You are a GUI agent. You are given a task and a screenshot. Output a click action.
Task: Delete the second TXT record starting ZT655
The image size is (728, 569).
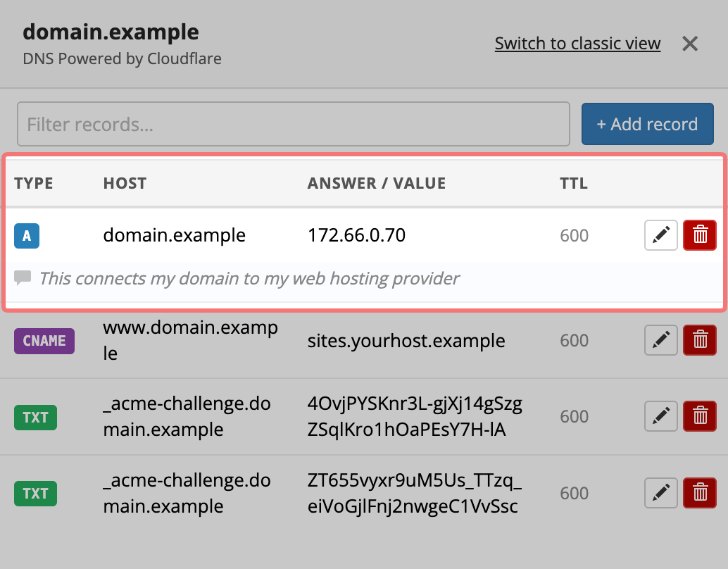(x=700, y=493)
